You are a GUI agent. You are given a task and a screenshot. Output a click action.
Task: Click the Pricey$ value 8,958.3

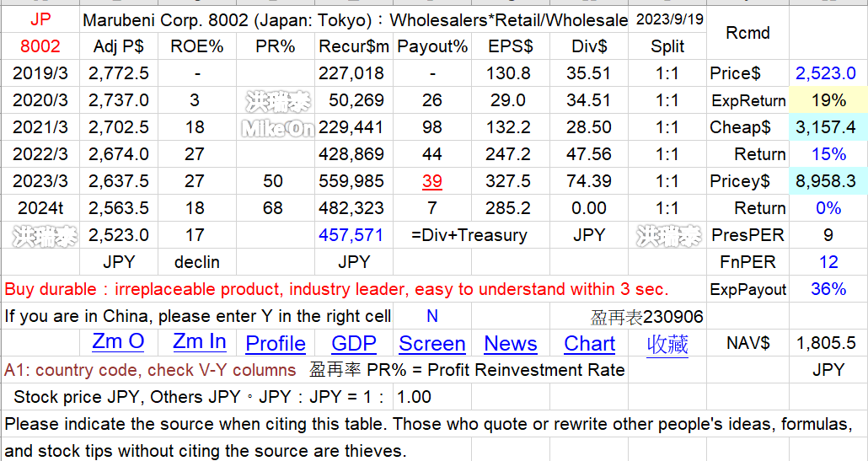pyautogui.click(x=828, y=181)
